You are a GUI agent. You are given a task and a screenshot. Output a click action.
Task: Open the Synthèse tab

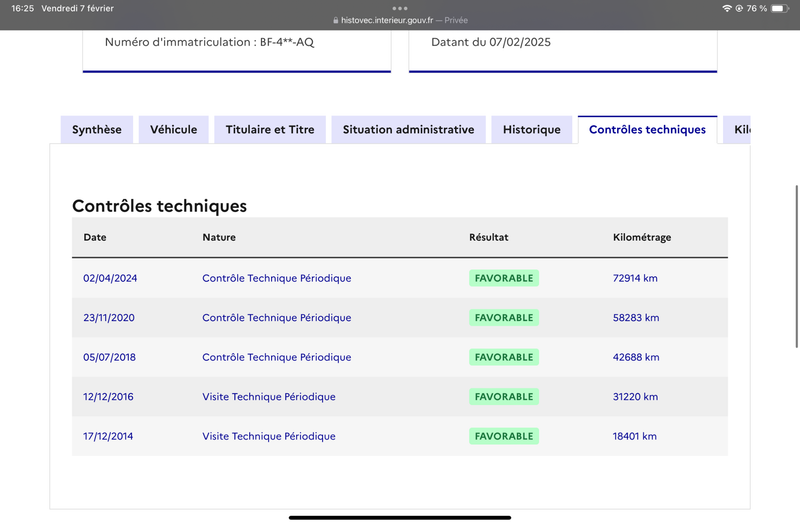97,130
